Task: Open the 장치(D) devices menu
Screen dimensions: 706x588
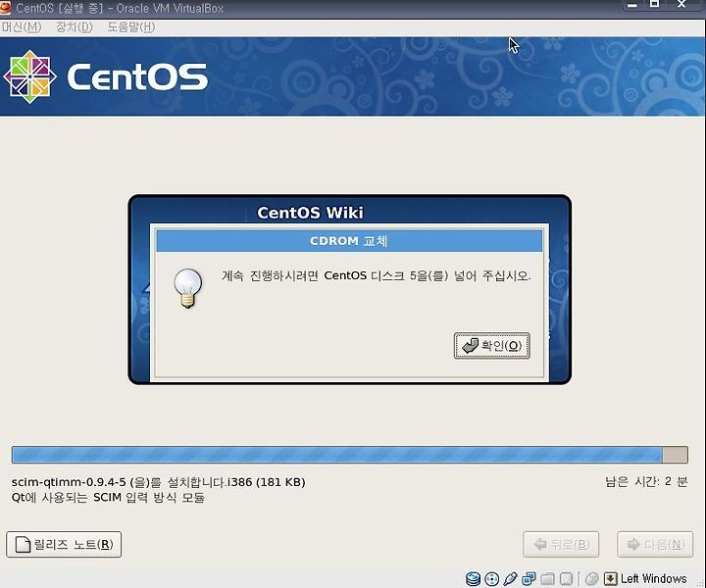Action: tap(74, 27)
